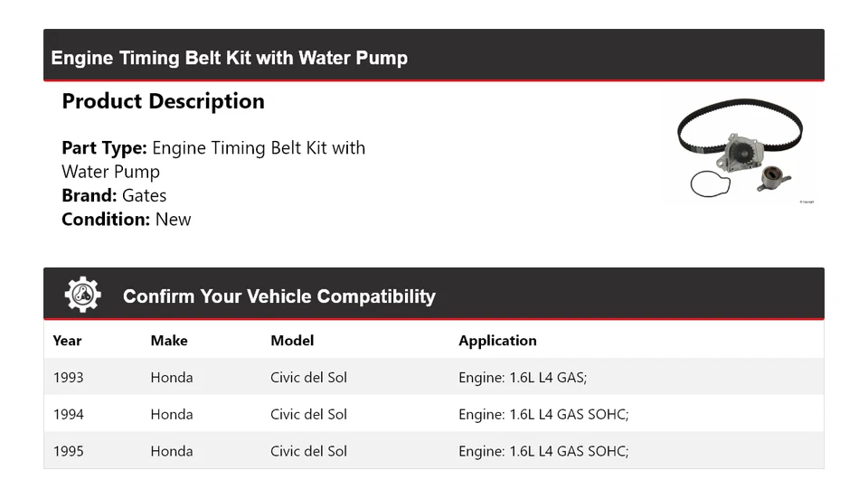Click the Engine Timing Belt Kit header title
The height and width of the screenshot is (498, 868).
point(229,58)
